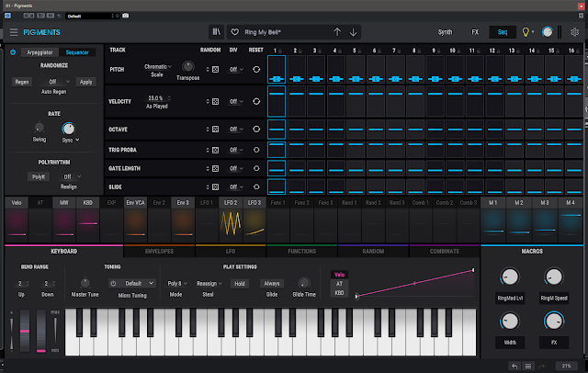Select the Seq tab
Viewport: 588px width, 373px height.
[x=503, y=32]
